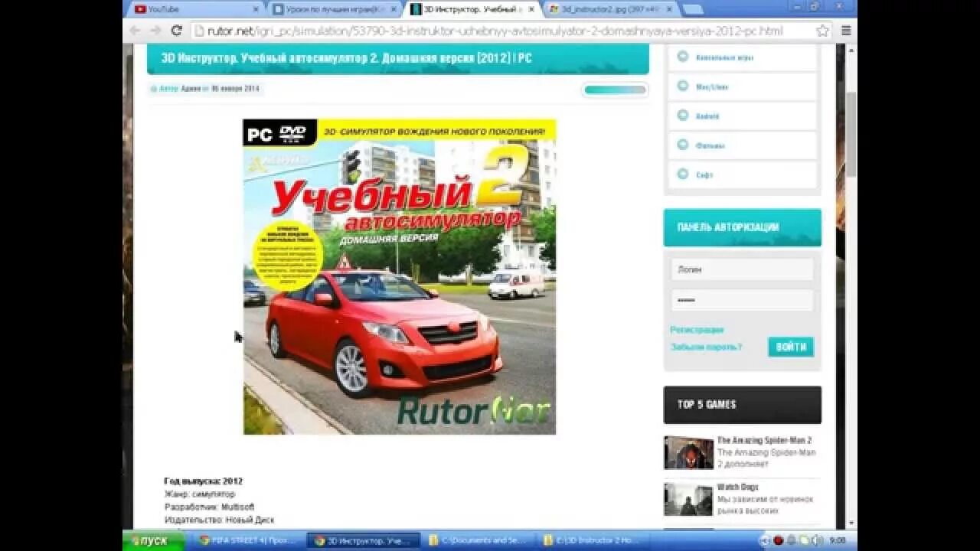Switch to the 'FIFA STREET 4' taskbar window

pyautogui.click(x=247, y=540)
